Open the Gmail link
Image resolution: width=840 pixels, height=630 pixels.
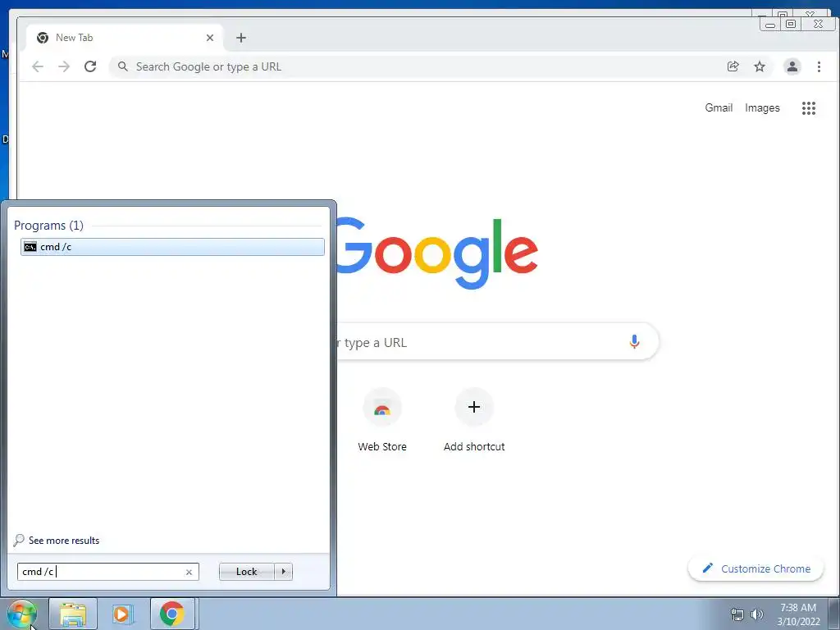719,107
